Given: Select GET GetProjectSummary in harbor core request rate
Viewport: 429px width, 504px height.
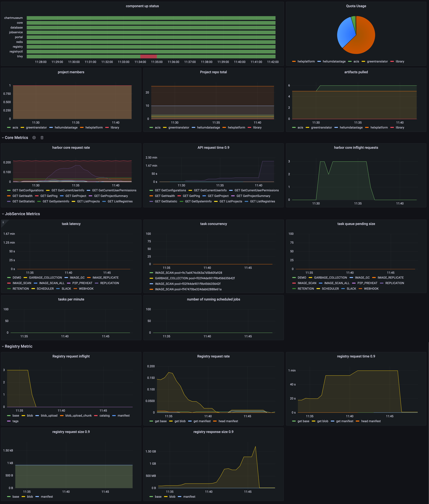Looking at the screenshot, I should click(x=111, y=196).
